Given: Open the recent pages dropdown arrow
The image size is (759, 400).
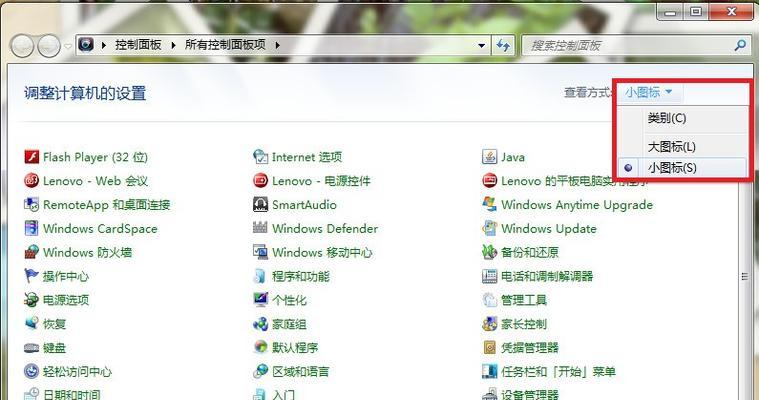Looking at the screenshot, I should (x=68, y=46).
